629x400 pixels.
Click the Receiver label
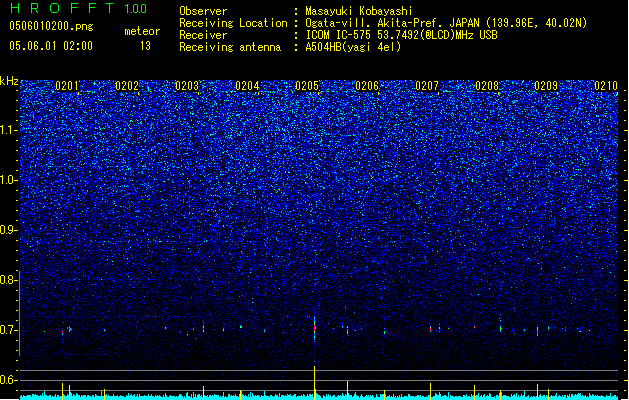pyautogui.click(x=203, y=35)
